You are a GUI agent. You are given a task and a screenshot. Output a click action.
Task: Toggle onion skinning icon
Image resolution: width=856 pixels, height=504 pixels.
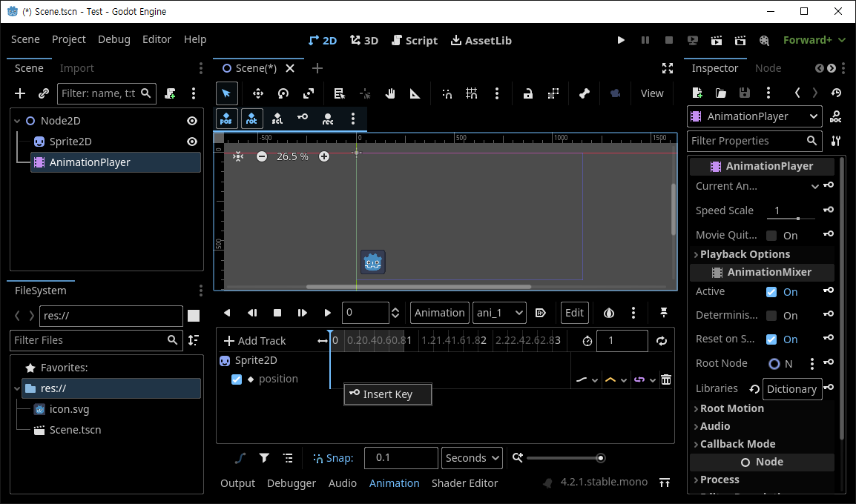point(609,313)
